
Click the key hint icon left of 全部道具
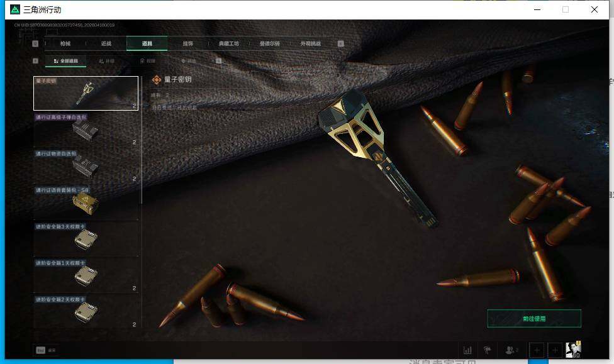[35, 60]
